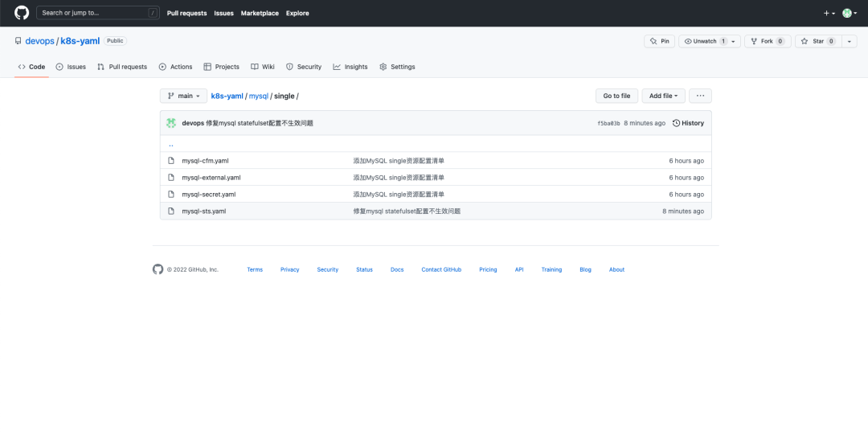Viewport: 868px width, 435px height.
Task: Click the GitHub Octocat logo in header
Action: click(x=22, y=13)
